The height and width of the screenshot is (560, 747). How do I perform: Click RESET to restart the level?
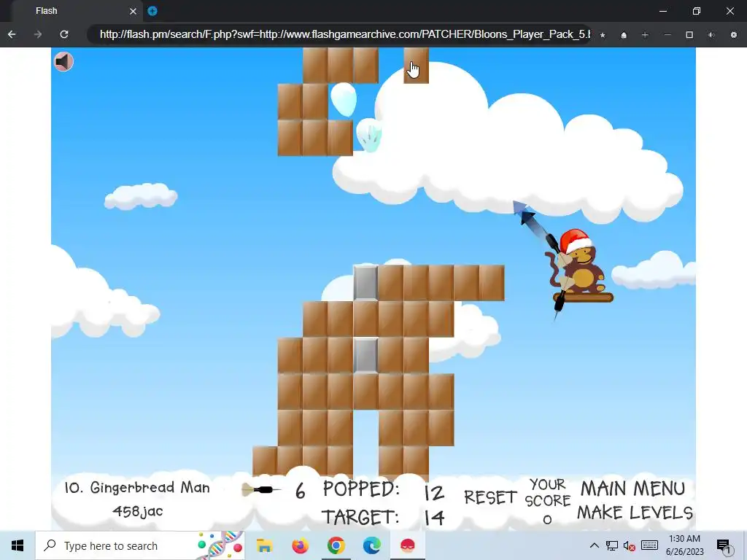pyautogui.click(x=491, y=497)
